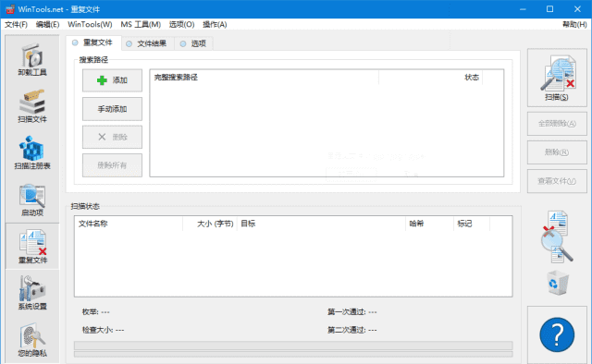Open the 编辑(E) menu
The height and width of the screenshot is (364, 592).
(47, 25)
